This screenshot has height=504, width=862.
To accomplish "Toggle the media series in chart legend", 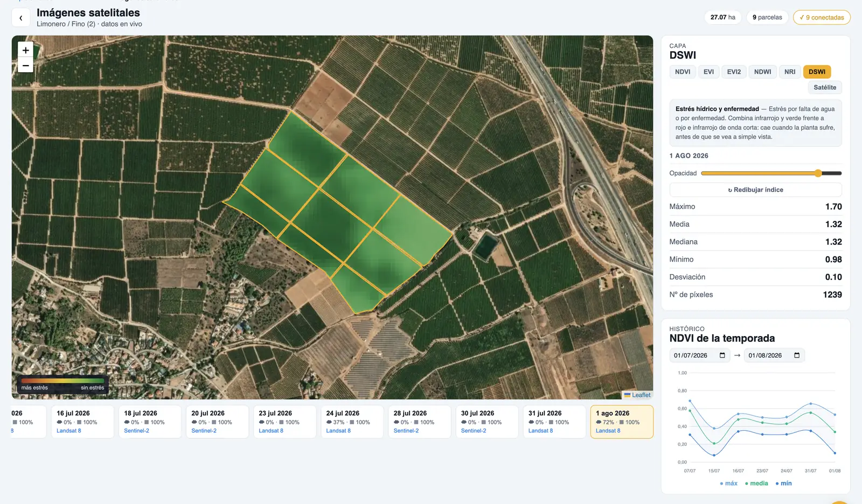I will [756, 483].
